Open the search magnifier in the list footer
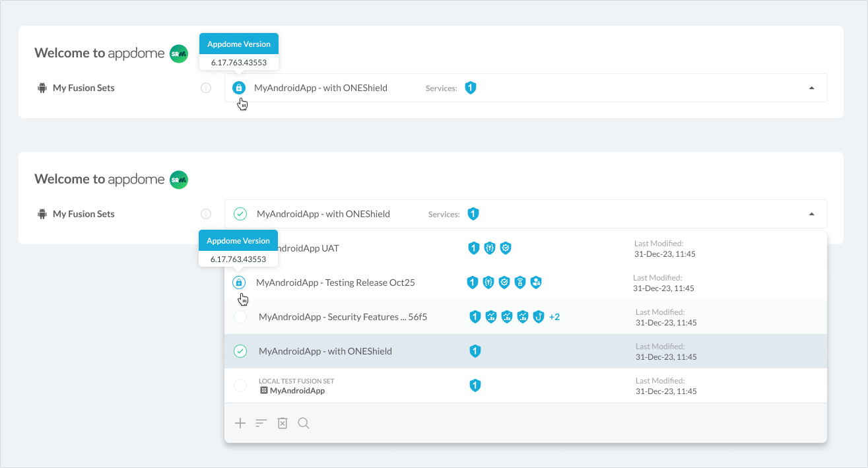The image size is (868, 468). click(x=304, y=423)
